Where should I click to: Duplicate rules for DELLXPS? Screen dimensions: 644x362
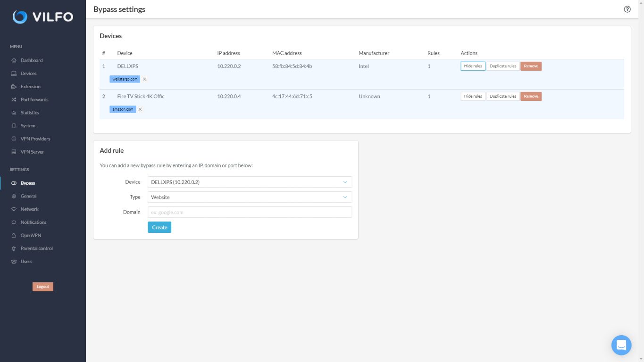[503, 66]
